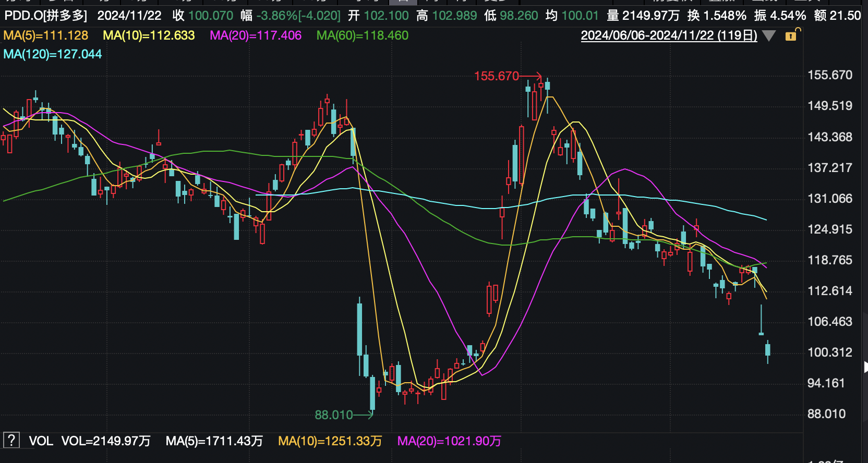This screenshot has width=868, height=463.
Task: Click the 106.463 price axis label
Action: [830, 322]
